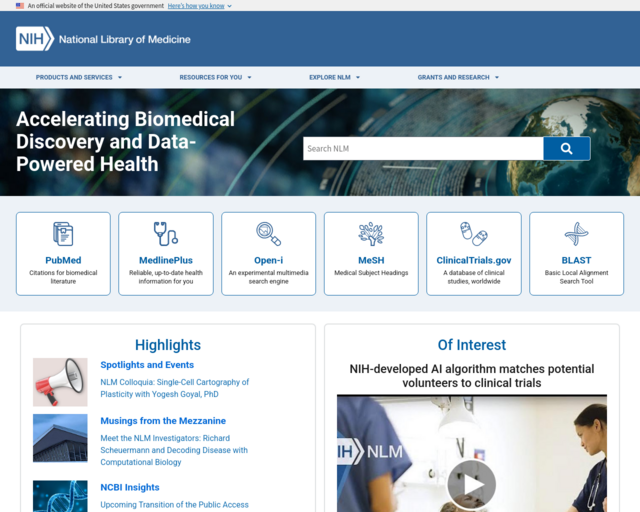Click the megaphone thumbnail image
The width and height of the screenshot is (640, 512).
(60, 382)
